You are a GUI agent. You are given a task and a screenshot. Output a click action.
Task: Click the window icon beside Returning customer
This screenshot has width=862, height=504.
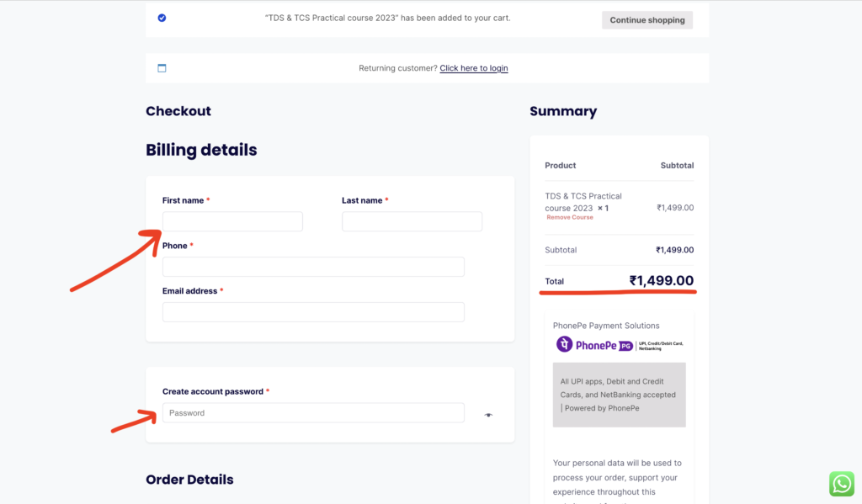click(162, 68)
